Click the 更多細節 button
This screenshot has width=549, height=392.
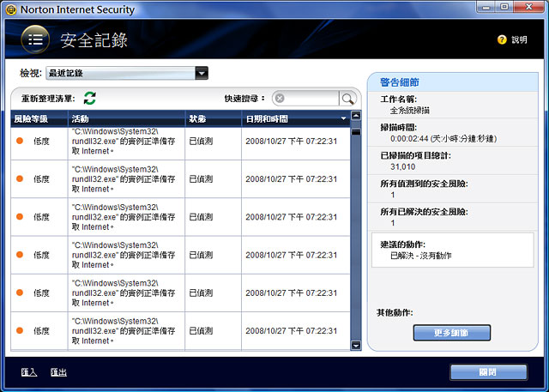pyautogui.click(x=452, y=333)
